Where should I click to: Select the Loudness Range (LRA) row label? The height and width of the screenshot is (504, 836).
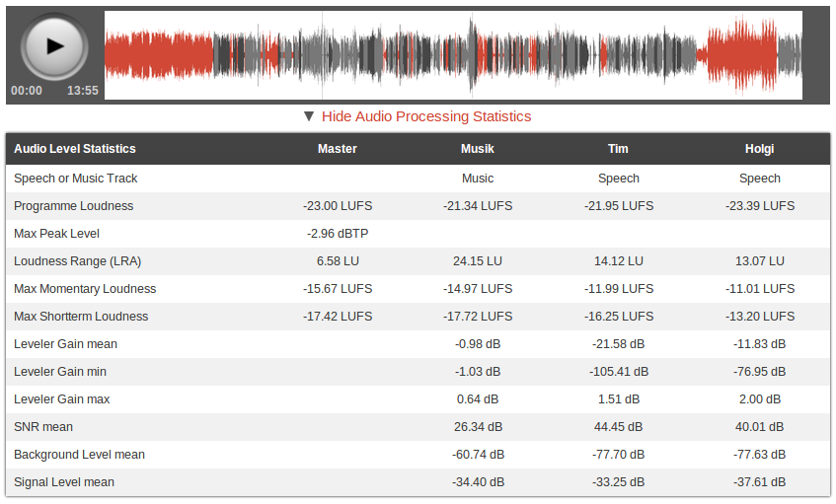point(77,261)
